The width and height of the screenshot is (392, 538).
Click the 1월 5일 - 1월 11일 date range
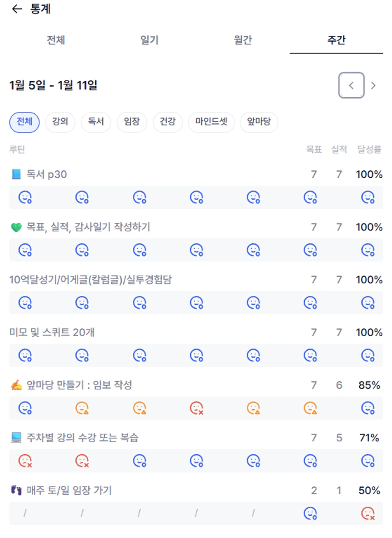tap(53, 86)
